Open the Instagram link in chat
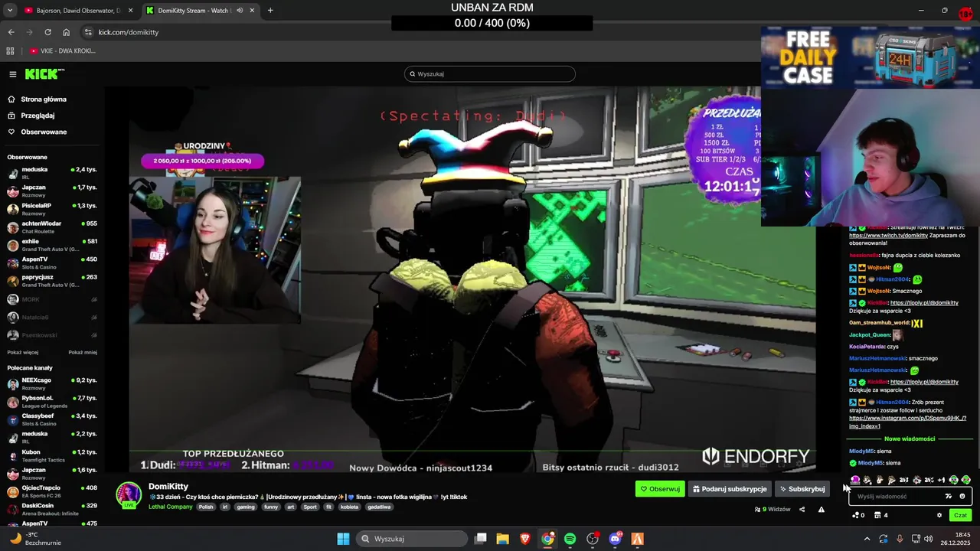 (907, 422)
